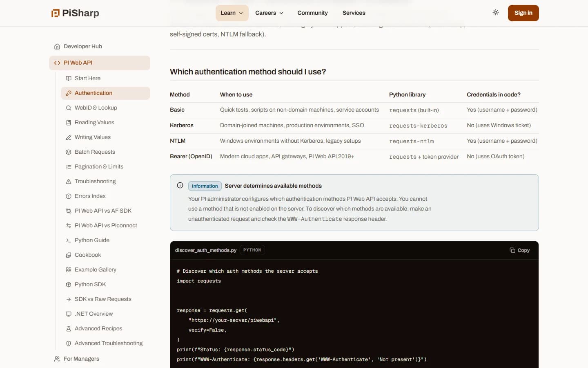Click the Start Here book icon

click(x=69, y=79)
